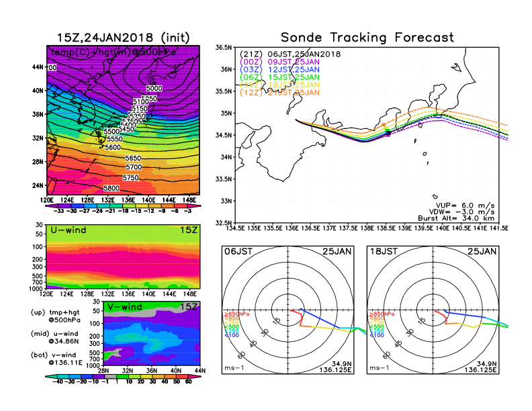532x411 pixels.
Task: Click the '(bot) v-wind @136.11E' note
Action: (x=56, y=359)
